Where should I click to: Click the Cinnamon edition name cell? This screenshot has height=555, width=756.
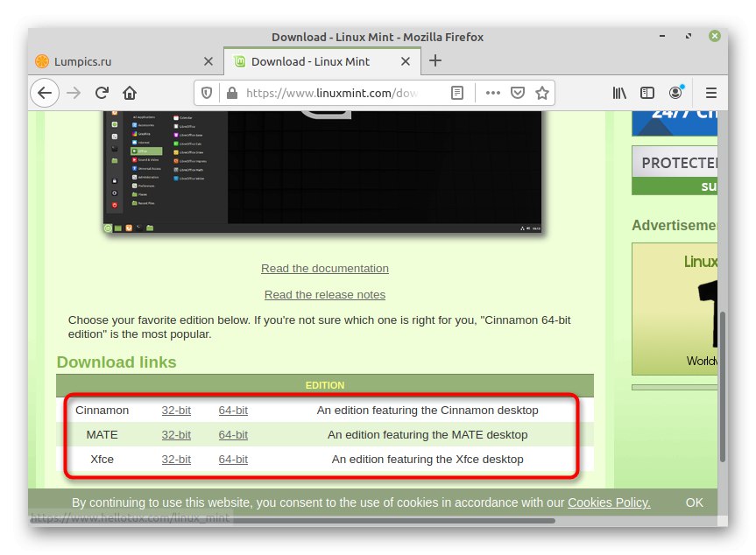tap(102, 410)
